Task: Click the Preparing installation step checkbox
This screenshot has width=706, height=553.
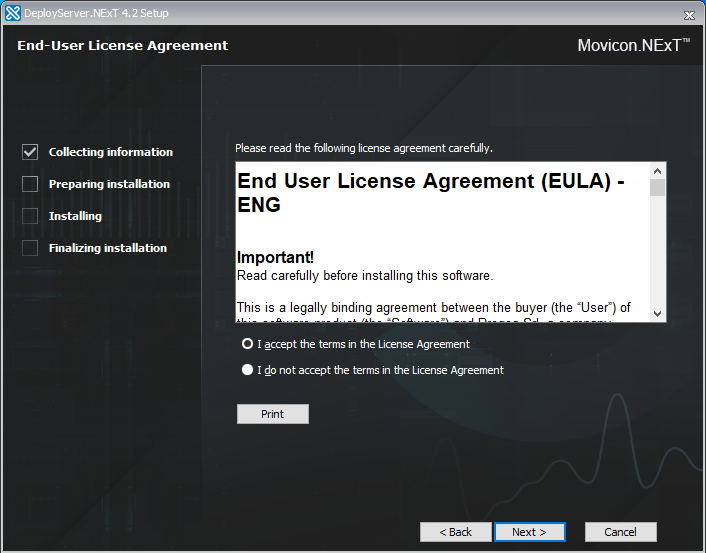Action: tap(30, 184)
